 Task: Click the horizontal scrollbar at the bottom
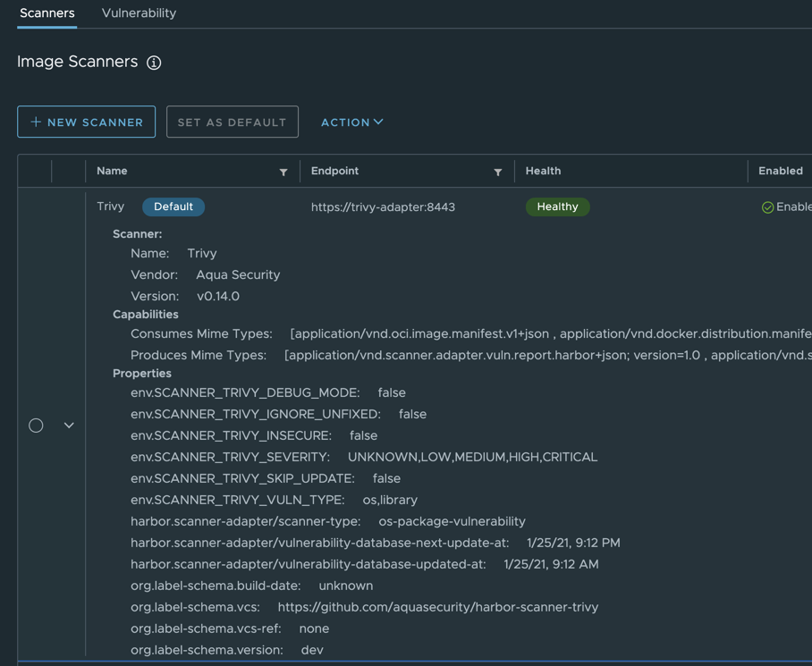click(402, 662)
